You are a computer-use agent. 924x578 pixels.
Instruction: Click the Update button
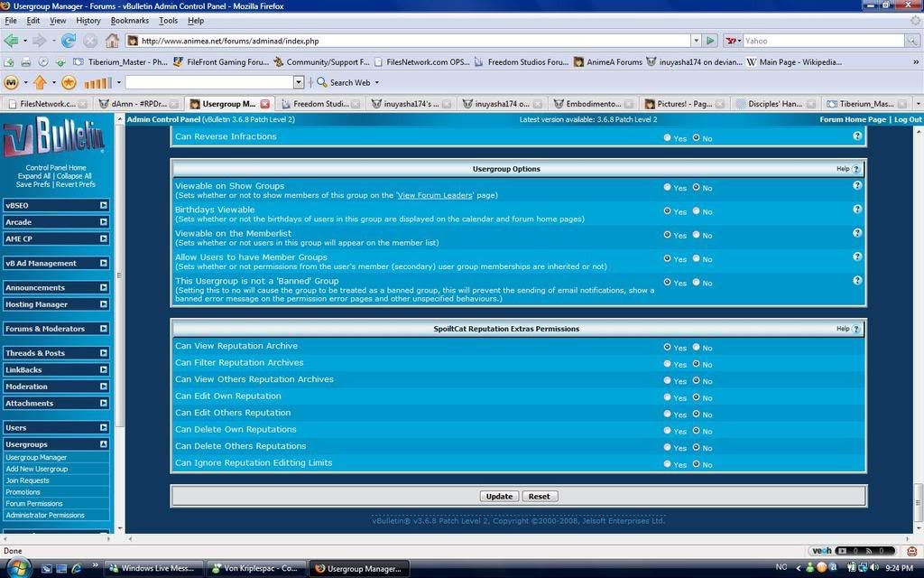(x=499, y=496)
